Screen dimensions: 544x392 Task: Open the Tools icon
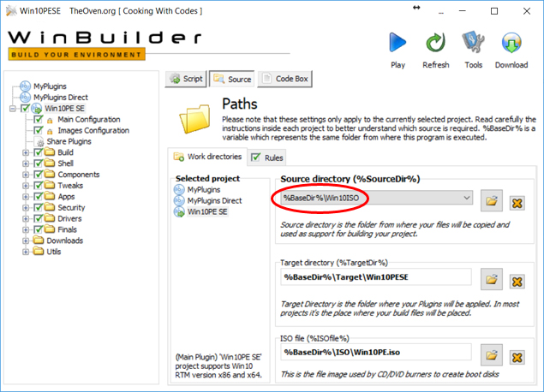(x=473, y=42)
